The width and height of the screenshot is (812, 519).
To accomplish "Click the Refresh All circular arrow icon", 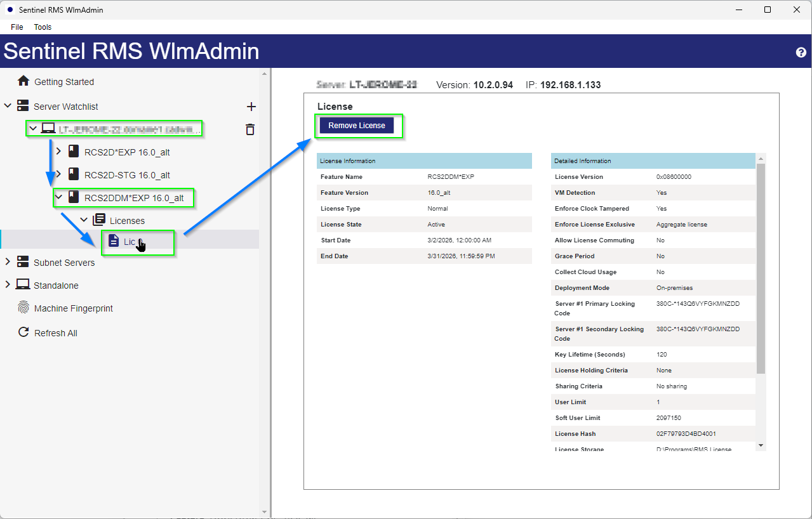I will (x=23, y=332).
